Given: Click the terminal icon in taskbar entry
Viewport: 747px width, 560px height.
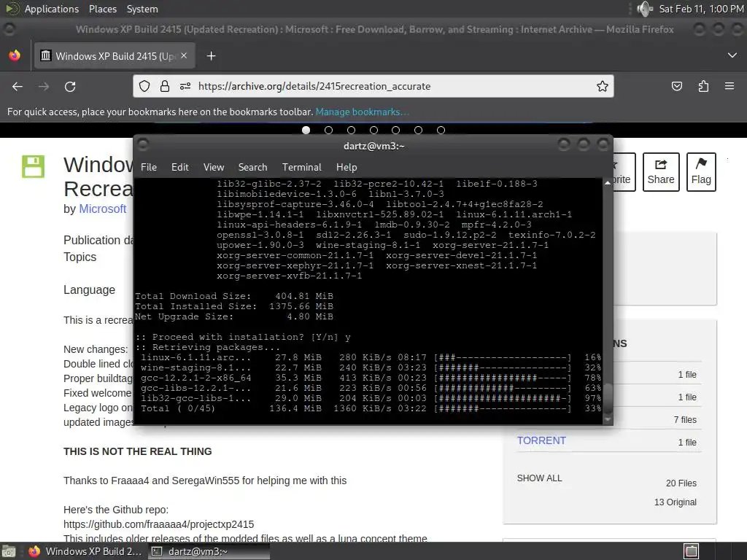Looking at the screenshot, I should tap(157, 551).
